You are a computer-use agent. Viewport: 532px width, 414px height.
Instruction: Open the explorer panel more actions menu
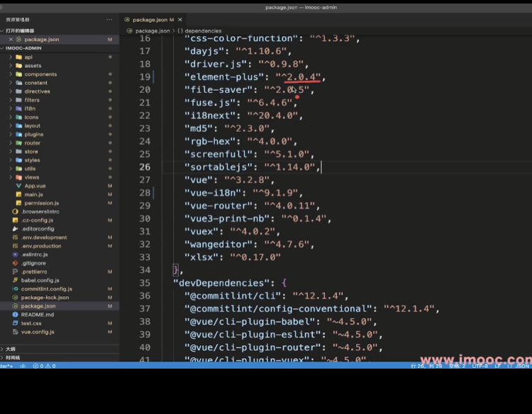click(110, 20)
